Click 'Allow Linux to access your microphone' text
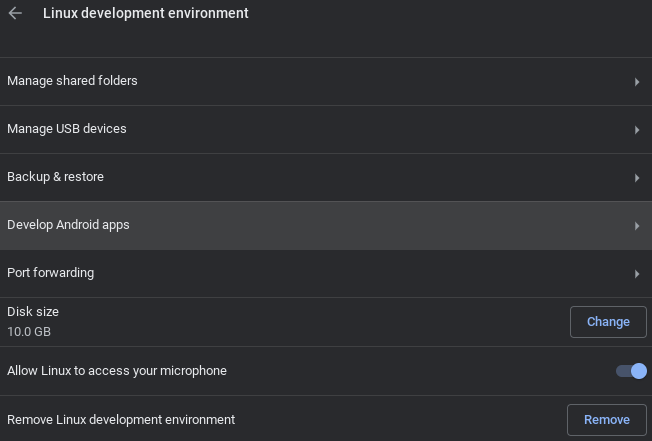Image resolution: width=652 pixels, height=441 pixels. tap(117, 371)
